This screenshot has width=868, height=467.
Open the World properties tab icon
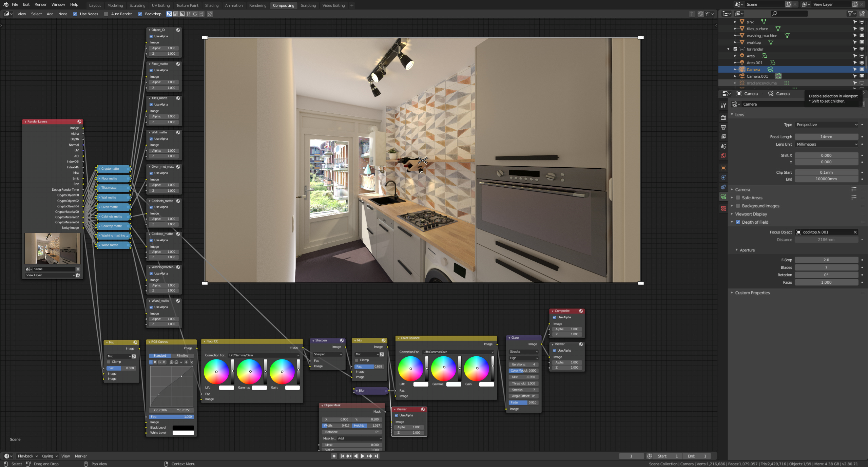723,156
